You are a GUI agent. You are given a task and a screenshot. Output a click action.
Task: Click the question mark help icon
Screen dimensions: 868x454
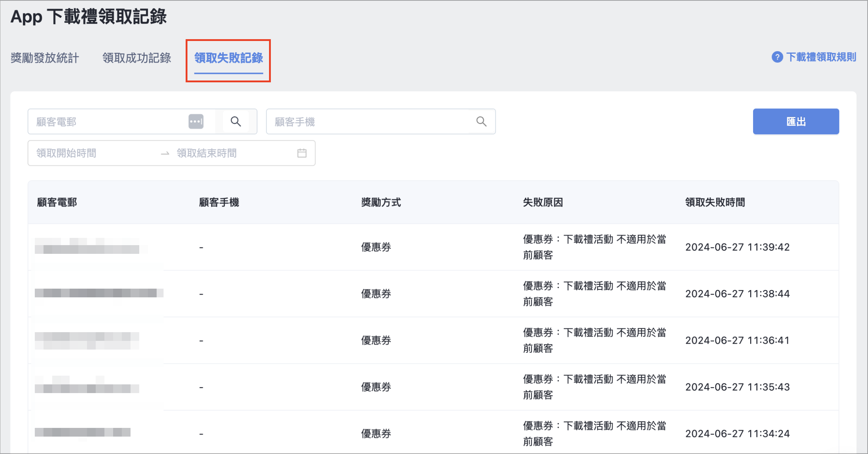pyautogui.click(x=777, y=57)
